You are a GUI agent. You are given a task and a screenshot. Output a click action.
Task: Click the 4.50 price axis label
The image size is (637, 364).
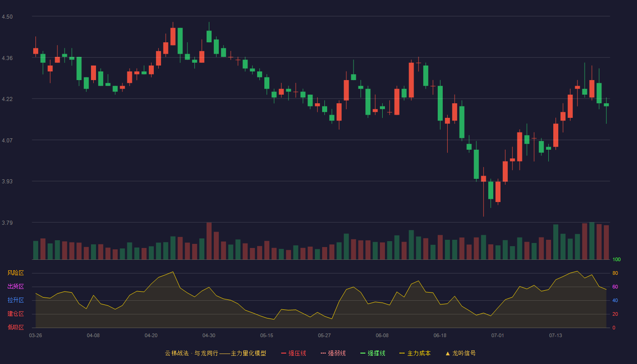pos(7,17)
